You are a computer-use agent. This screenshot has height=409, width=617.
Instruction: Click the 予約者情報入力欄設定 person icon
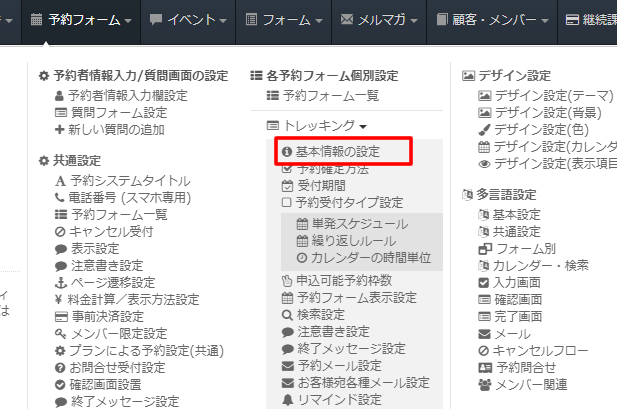(x=60, y=95)
